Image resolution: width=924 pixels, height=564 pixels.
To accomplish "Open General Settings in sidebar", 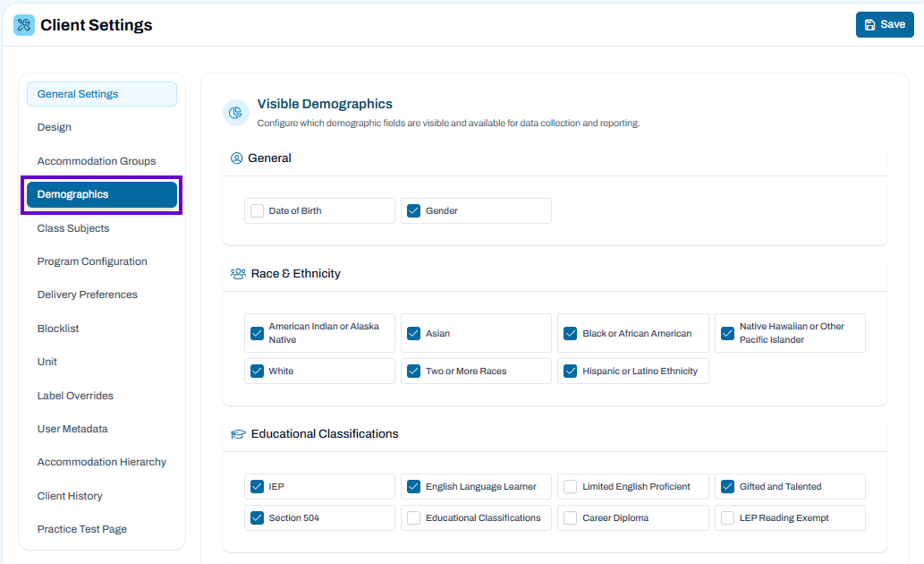I will pos(102,94).
